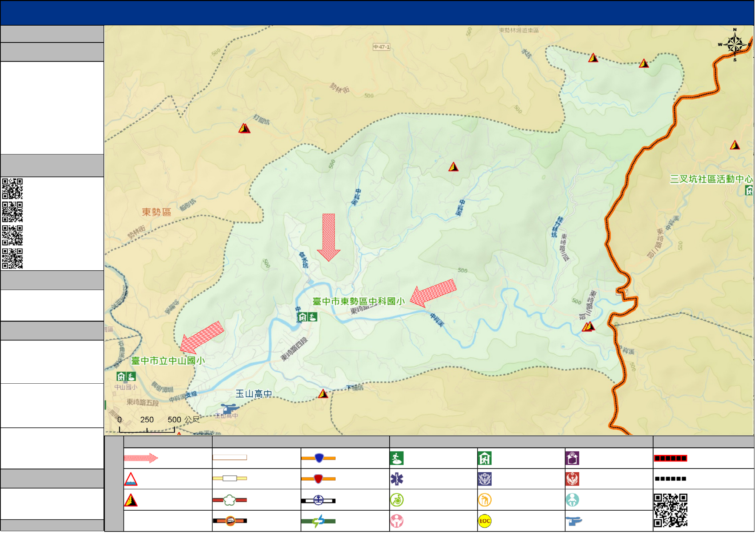This screenshot has height=533, width=756.
Task: Click the red fire department legend icon
Action: pos(573,479)
